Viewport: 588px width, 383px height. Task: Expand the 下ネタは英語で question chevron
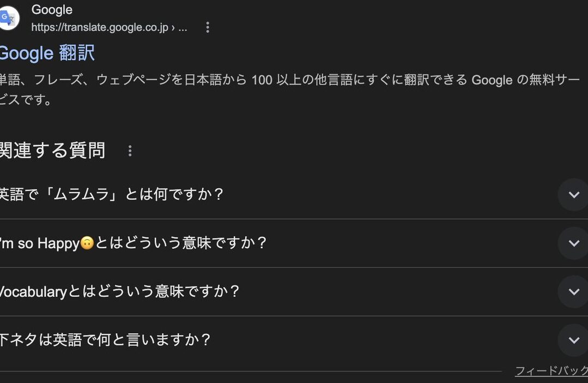pos(573,340)
